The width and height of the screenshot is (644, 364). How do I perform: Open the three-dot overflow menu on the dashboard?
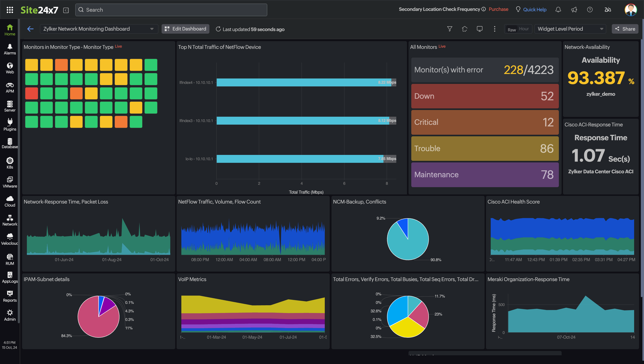(x=494, y=29)
